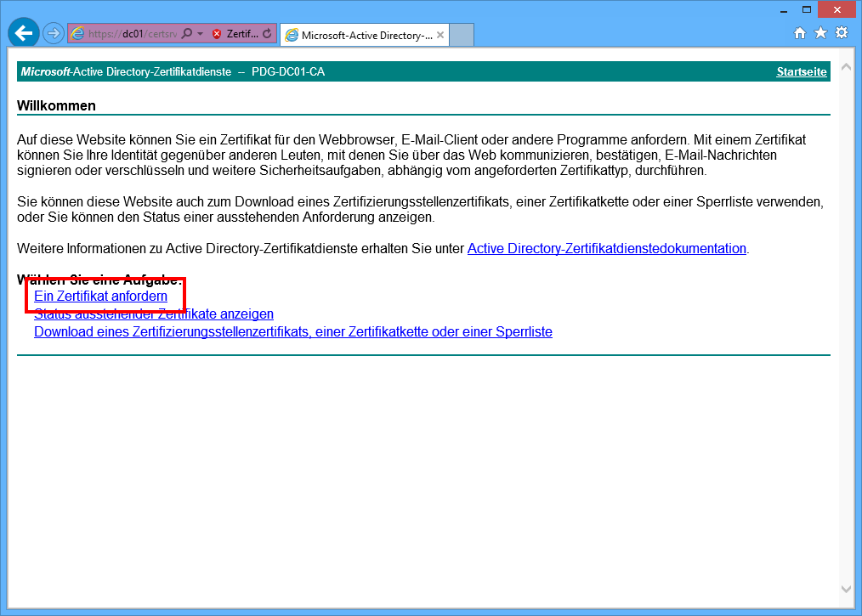Open Status ausstehender Zertifikate anzeigen link
The width and height of the screenshot is (862, 616).
coord(154,314)
